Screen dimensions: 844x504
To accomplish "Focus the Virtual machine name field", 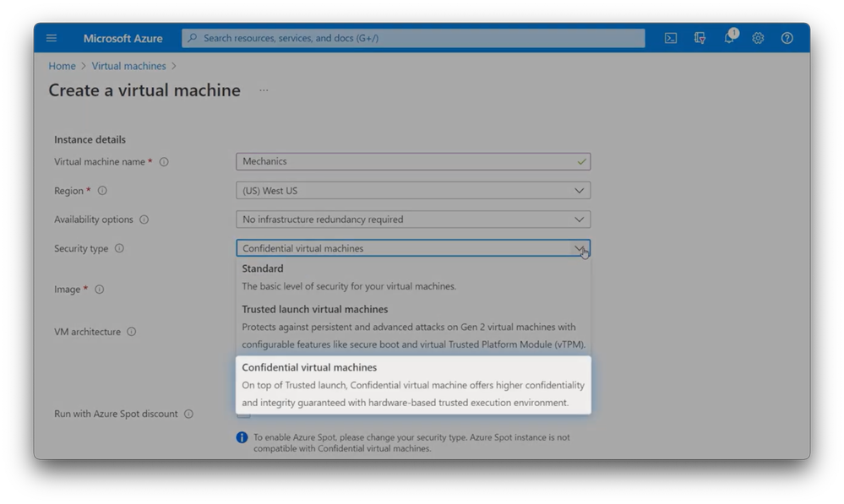I will pos(413,161).
